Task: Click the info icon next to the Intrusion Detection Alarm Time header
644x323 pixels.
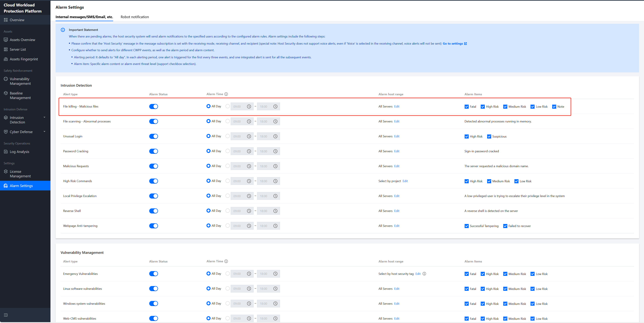Action: click(x=226, y=94)
